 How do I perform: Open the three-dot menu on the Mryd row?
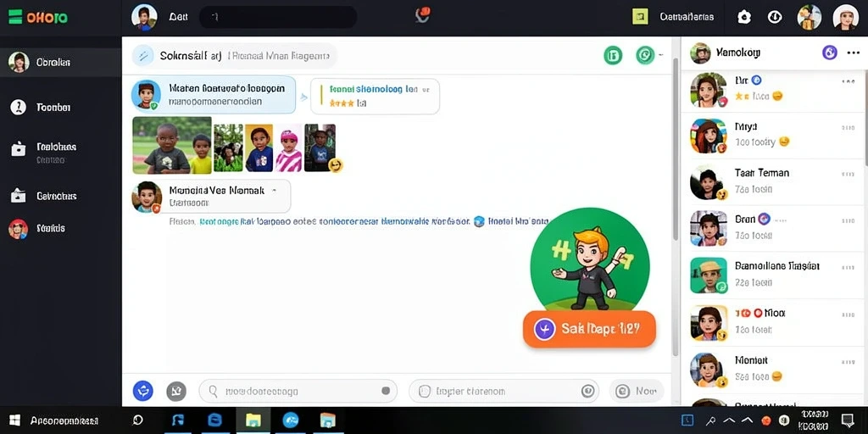click(x=848, y=128)
